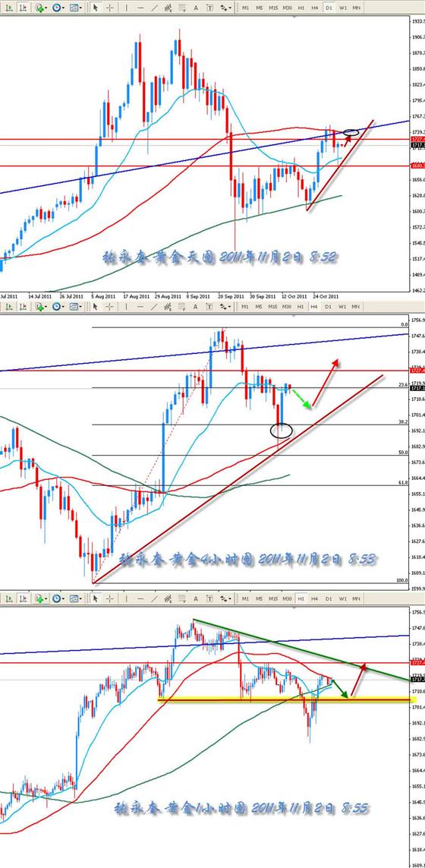
Task: Open arrows objects dropdown on 4-hour chart toolbar
Action: coord(226,306)
